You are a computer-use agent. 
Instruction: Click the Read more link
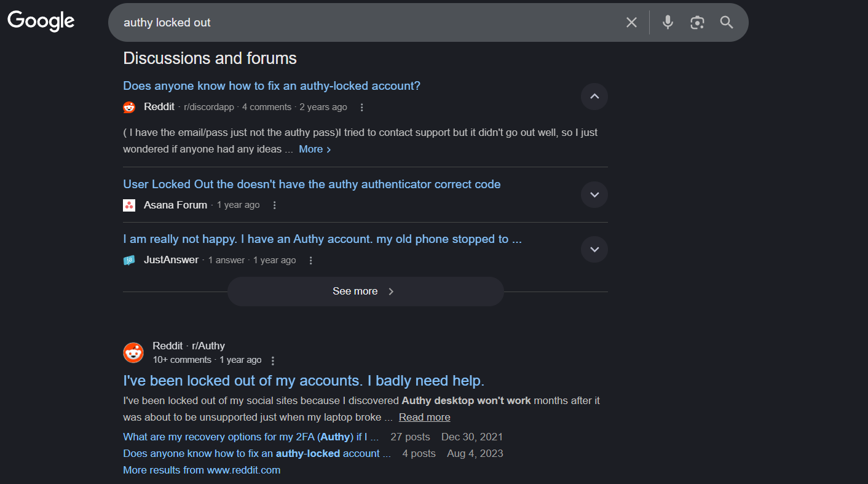point(424,418)
